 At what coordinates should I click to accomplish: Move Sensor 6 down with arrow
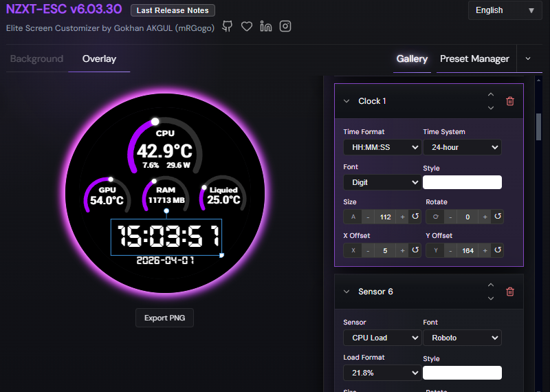click(x=491, y=298)
